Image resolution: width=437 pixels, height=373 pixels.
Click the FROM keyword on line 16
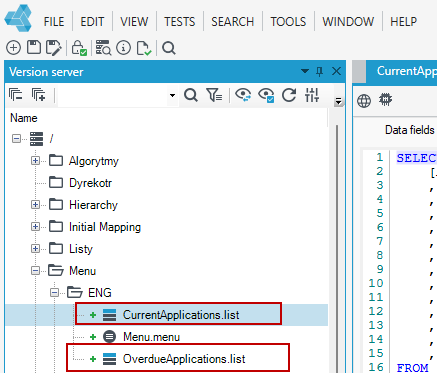click(x=412, y=368)
